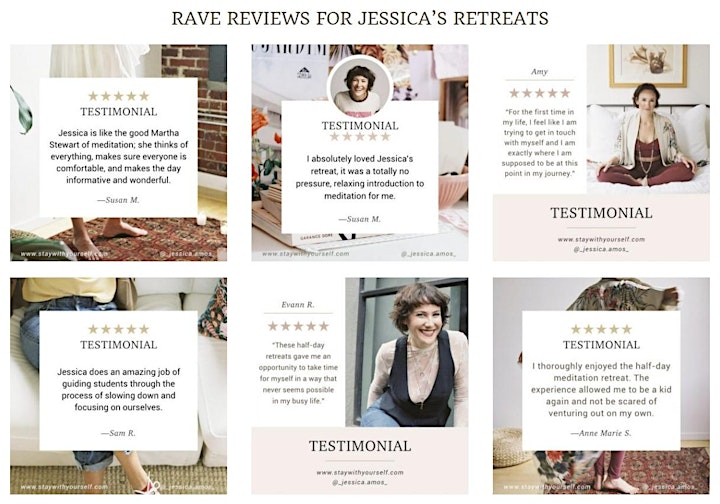Select the Rave Reviews for Jessica's Retreats heading
The width and height of the screenshot is (720, 504).
pos(360,19)
